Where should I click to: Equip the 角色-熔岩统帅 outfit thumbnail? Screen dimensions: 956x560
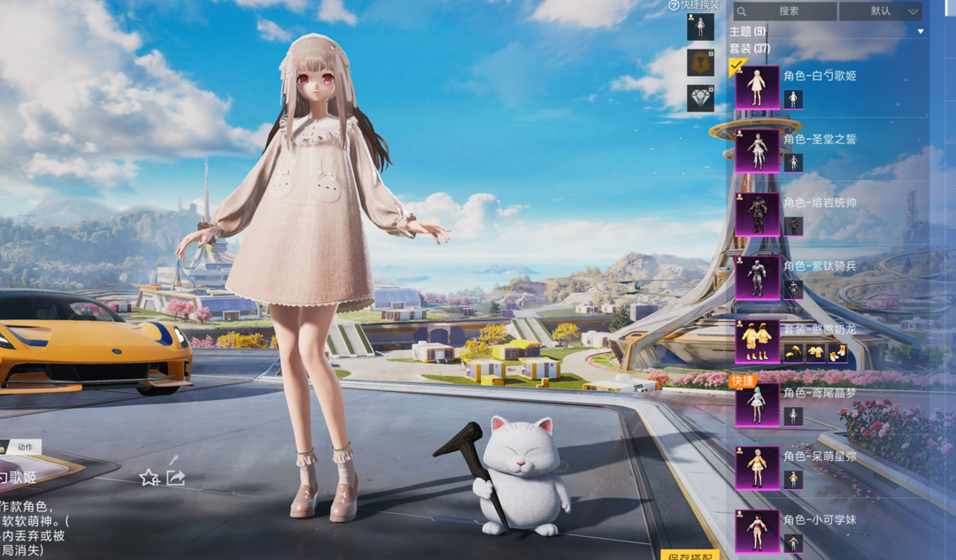pos(757,215)
